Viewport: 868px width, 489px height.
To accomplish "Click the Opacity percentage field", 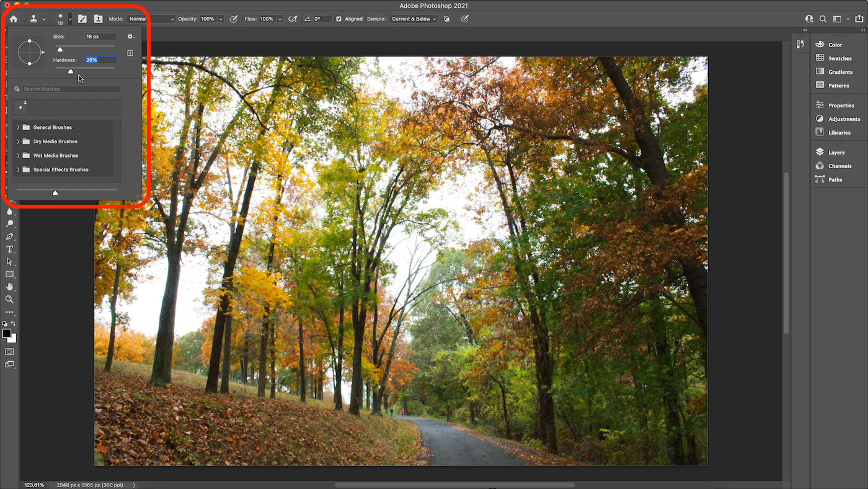I will point(208,19).
